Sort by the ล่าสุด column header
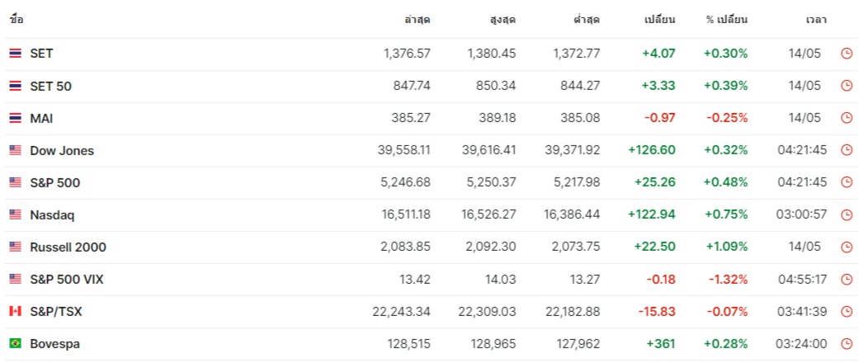Screen dimensions: 868x363 (x=417, y=19)
